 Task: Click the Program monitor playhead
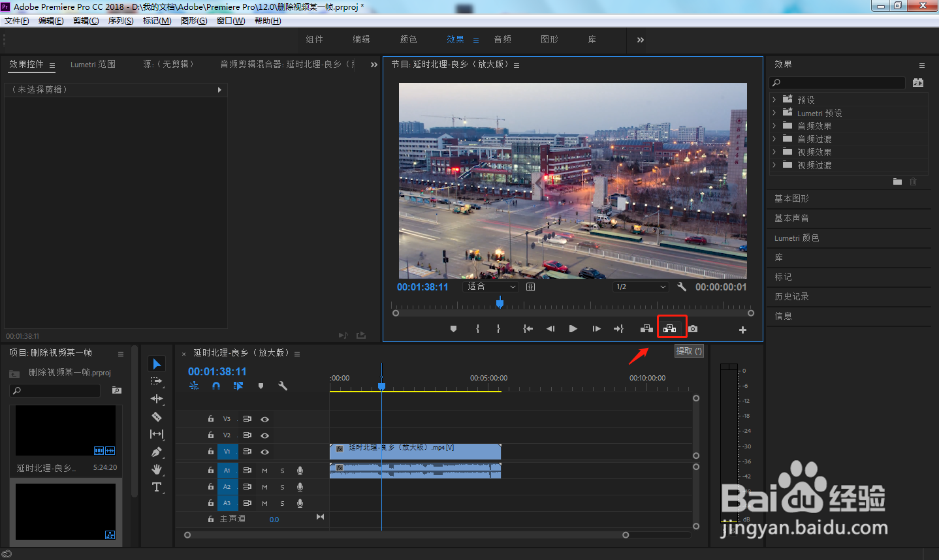(500, 303)
